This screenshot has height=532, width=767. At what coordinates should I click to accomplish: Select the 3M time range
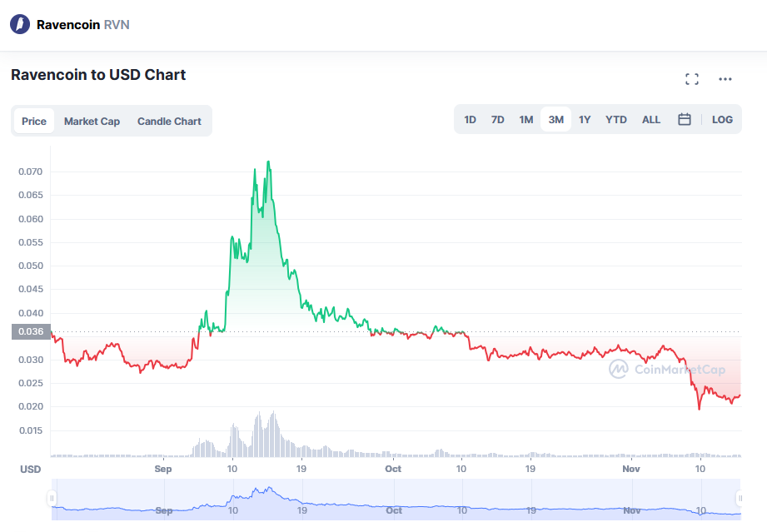[555, 119]
